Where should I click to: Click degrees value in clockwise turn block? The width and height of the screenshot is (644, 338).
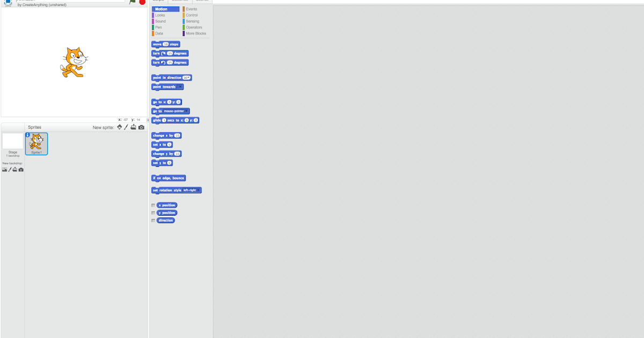point(170,54)
